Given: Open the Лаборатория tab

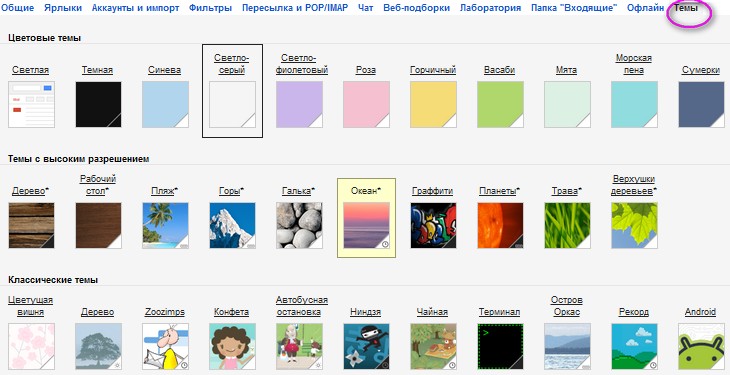Looking at the screenshot, I should click(x=491, y=8).
